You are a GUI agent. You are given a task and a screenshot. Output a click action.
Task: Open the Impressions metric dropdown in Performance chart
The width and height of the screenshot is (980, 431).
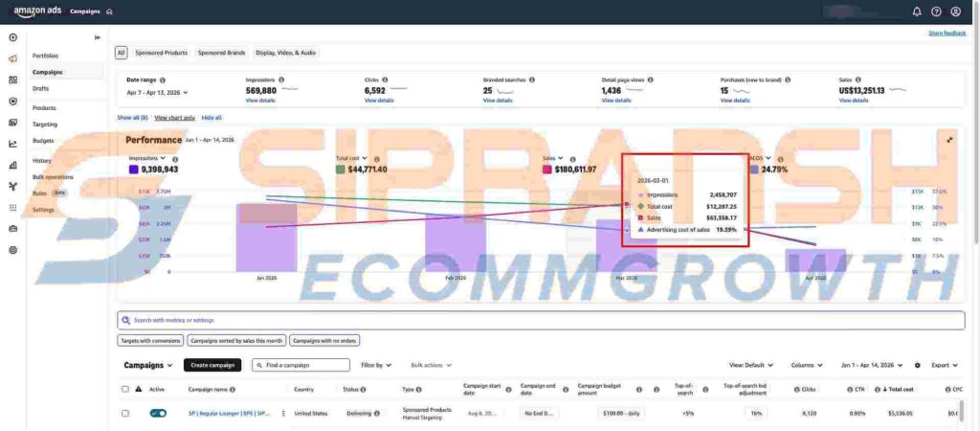[146, 158]
